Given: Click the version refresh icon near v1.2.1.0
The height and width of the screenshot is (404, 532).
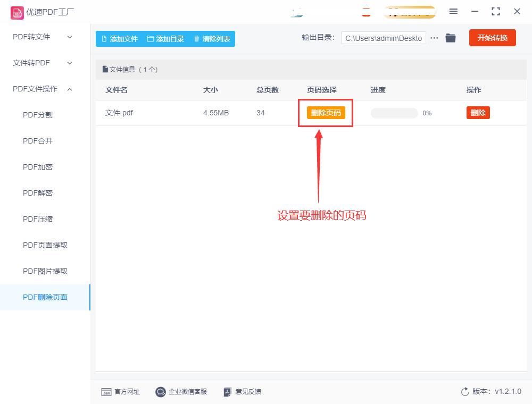Looking at the screenshot, I should 466,391.
